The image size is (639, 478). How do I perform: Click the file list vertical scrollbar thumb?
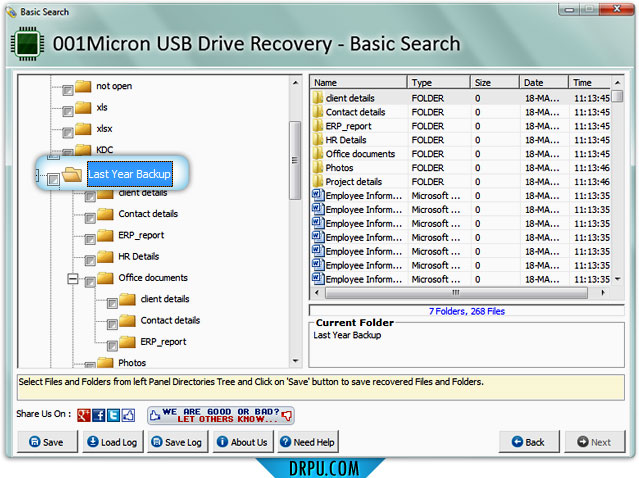pyautogui.click(x=618, y=96)
